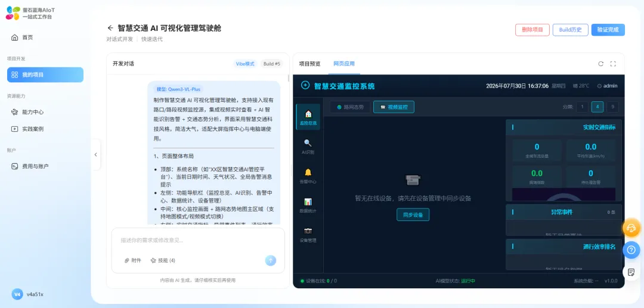Viewport: 644px width, 308px height.
Task: Click the 快速迭代 subtitle text
Action: point(152,39)
